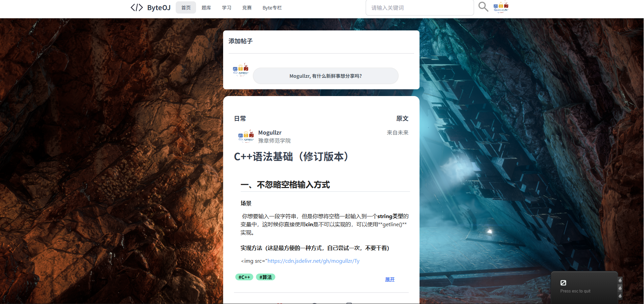The height and width of the screenshot is (304, 644).
Task: Click the 日常 category label
Action: [x=240, y=118]
